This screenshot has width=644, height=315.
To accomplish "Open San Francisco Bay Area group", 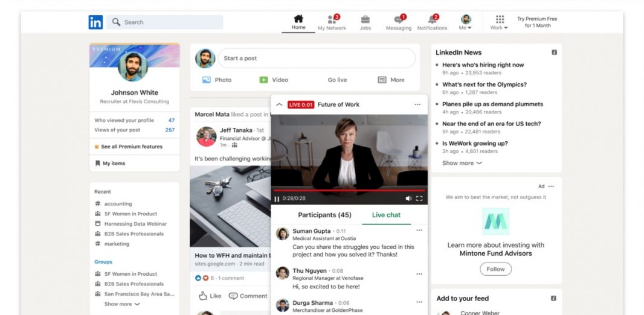I will (x=135, y=294).
